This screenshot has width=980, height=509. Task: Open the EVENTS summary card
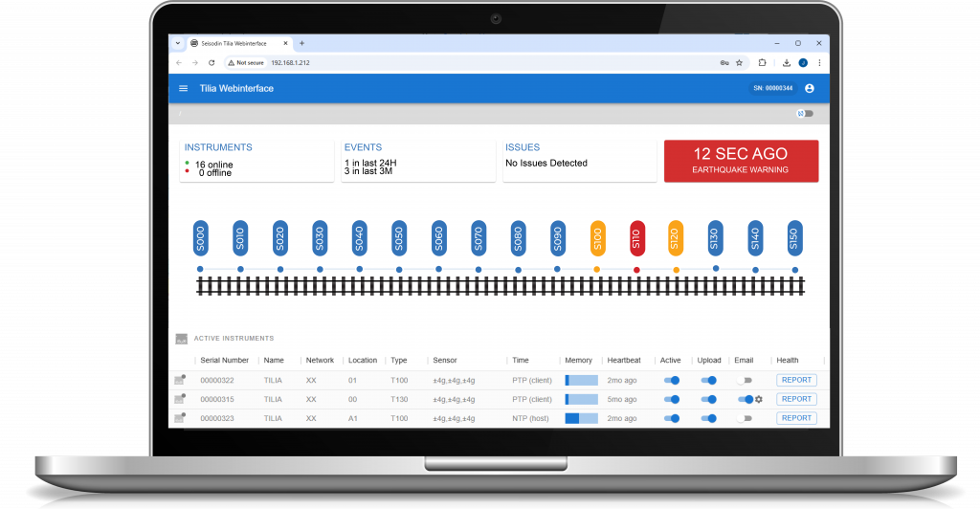(x=418, y=161)
